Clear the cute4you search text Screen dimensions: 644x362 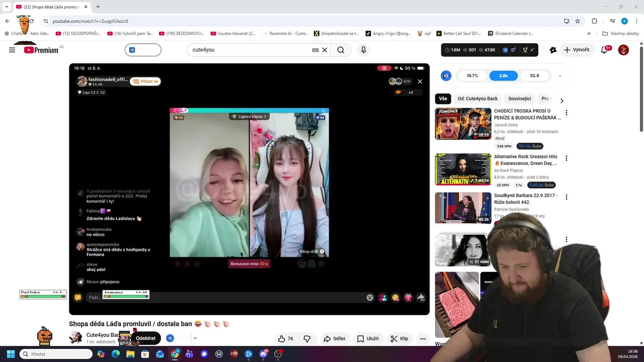tap(325, 50)
